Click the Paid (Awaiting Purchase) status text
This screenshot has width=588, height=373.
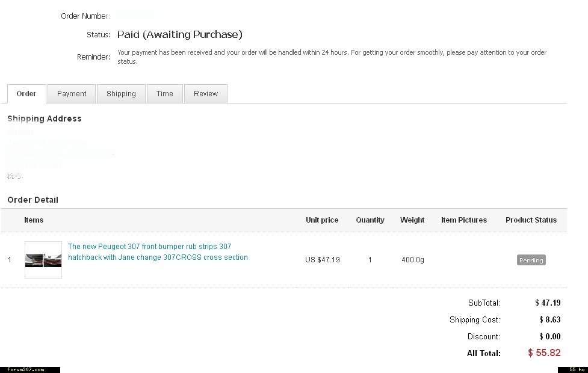coord(180,34)
